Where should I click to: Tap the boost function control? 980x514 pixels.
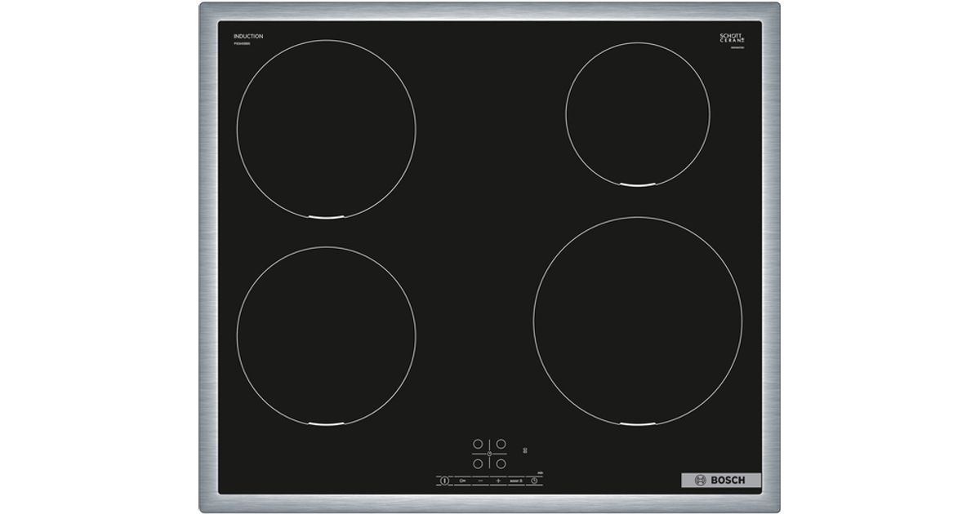516,481
